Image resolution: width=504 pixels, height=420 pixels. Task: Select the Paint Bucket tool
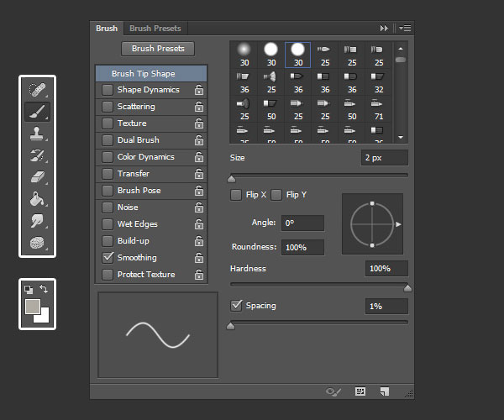coord(37,199)
